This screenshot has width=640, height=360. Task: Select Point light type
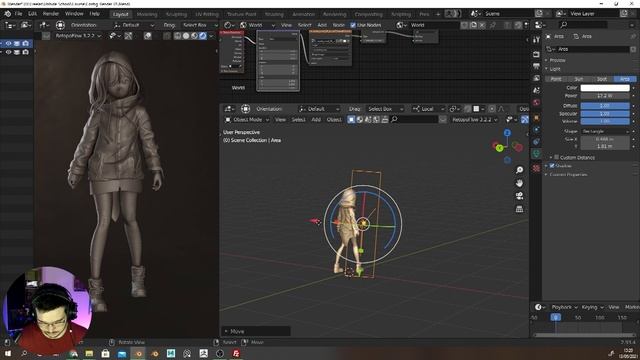point(556,79)
